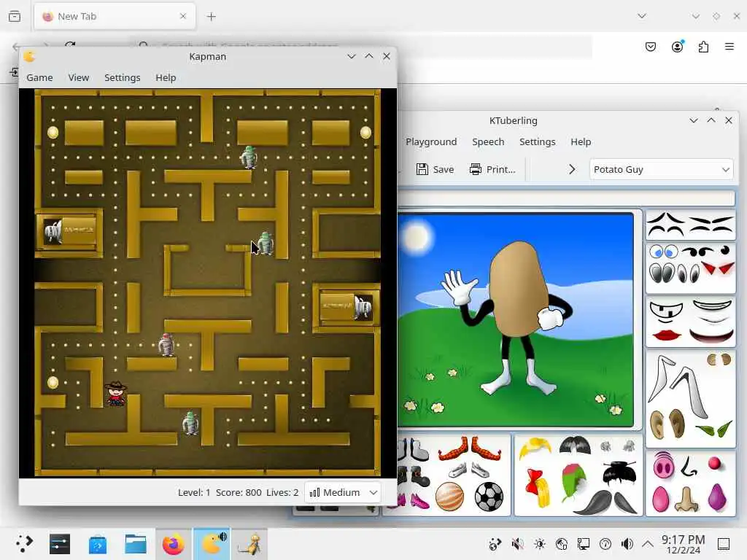Open KTuberling's Settings menu
Viewport: 747px width, 560px height.
[x=538, y=142]
